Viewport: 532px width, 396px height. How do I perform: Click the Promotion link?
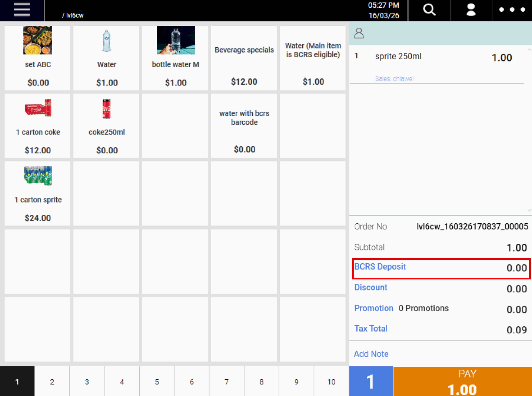374,308
